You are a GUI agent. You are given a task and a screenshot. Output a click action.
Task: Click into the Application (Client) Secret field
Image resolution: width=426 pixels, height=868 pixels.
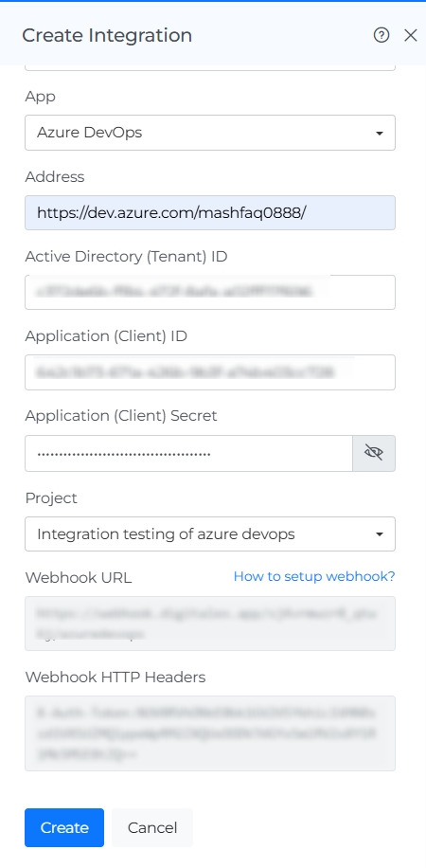[188, 453]
